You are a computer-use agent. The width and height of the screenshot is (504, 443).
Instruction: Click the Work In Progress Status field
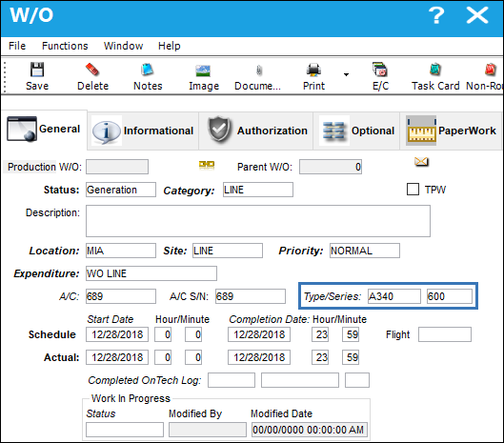(125, 430)
